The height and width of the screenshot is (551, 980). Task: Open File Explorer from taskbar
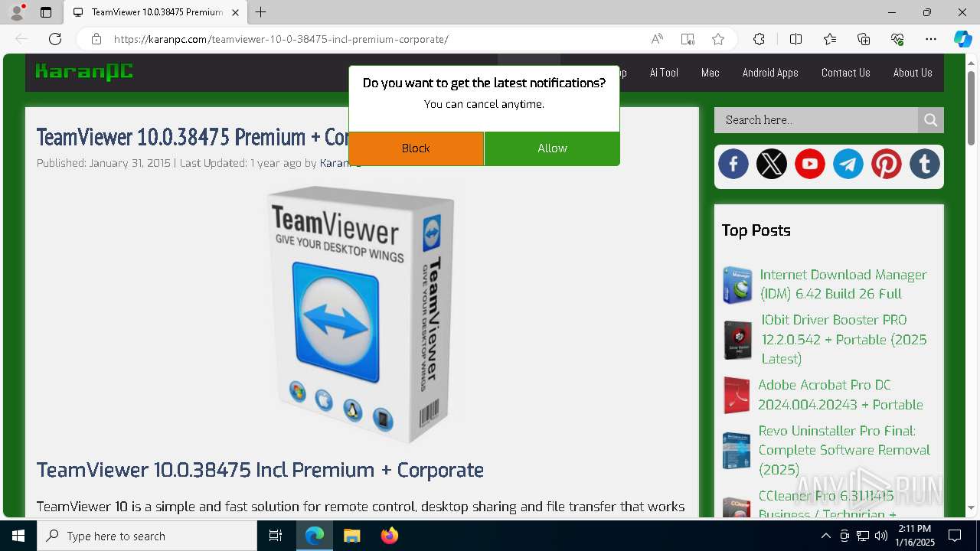(x=351, y=536)
